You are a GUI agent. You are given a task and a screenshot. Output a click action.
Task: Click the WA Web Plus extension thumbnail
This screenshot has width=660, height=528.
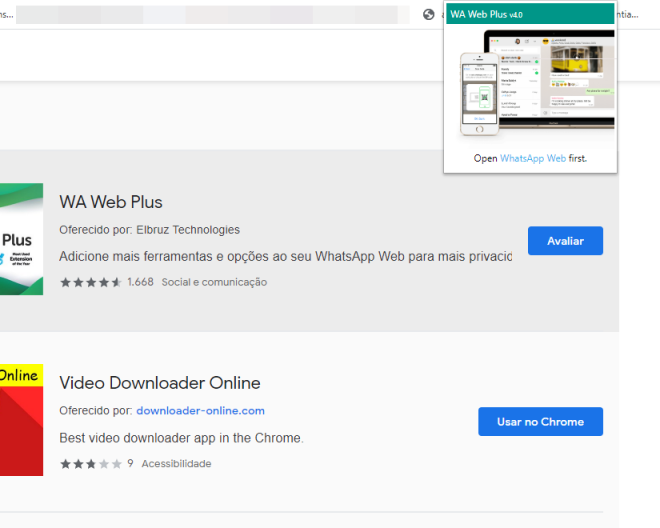(21, 239)
